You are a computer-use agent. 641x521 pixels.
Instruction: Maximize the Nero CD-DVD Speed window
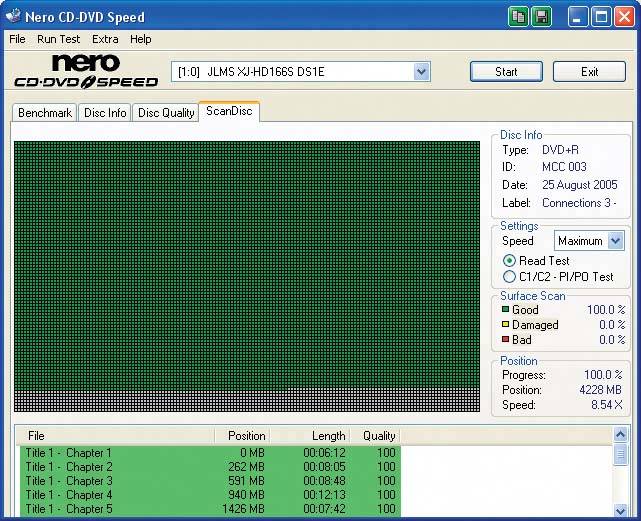tap(602, 17)
